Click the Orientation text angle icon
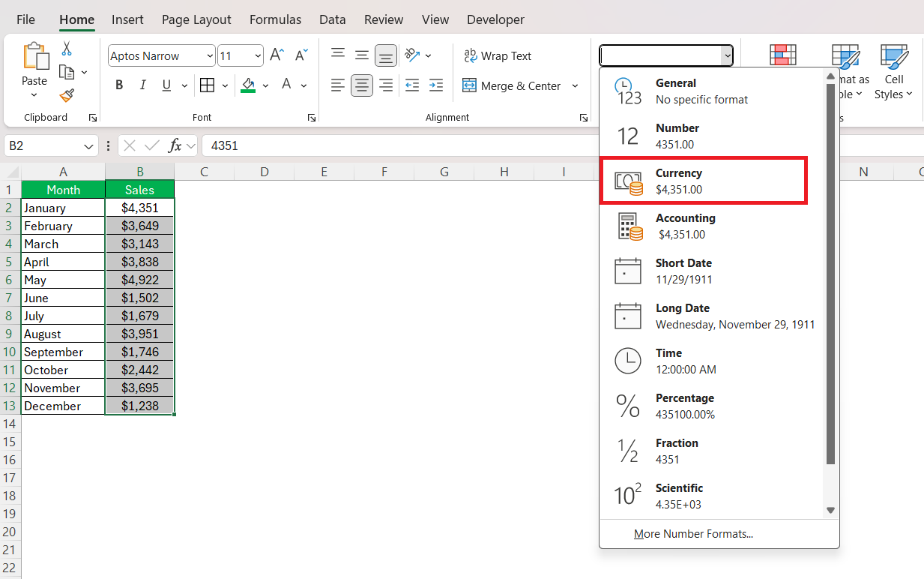This screenshot has width=924, height=579. [411, 55]
